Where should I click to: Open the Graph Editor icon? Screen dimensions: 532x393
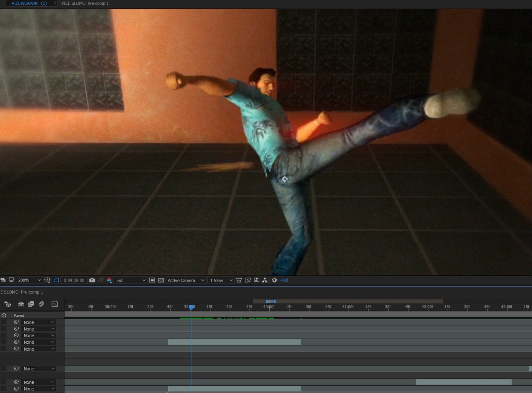click(55, 304)
